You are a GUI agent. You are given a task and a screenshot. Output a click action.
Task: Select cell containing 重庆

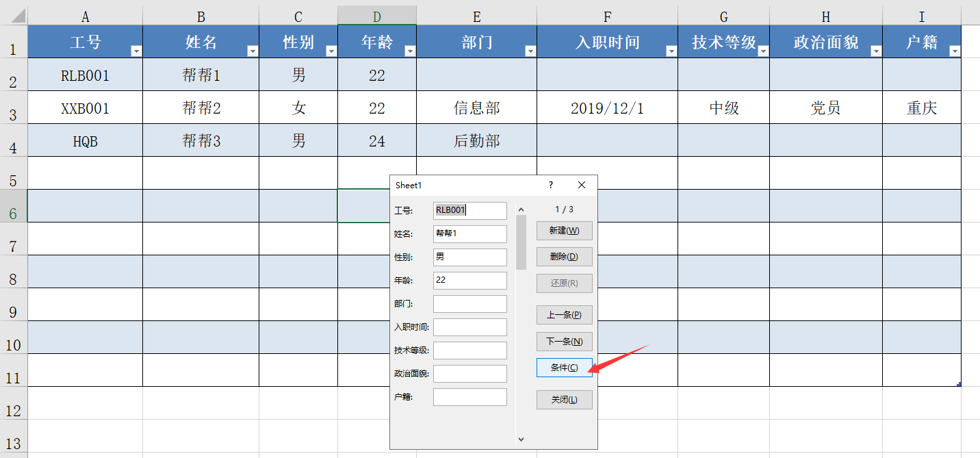coord(922,107)
